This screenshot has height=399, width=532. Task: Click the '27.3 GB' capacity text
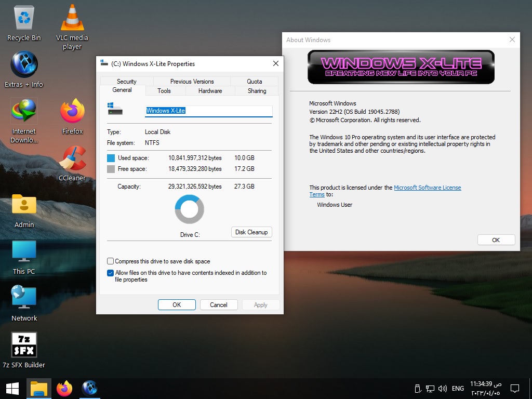tap(244, 187)
